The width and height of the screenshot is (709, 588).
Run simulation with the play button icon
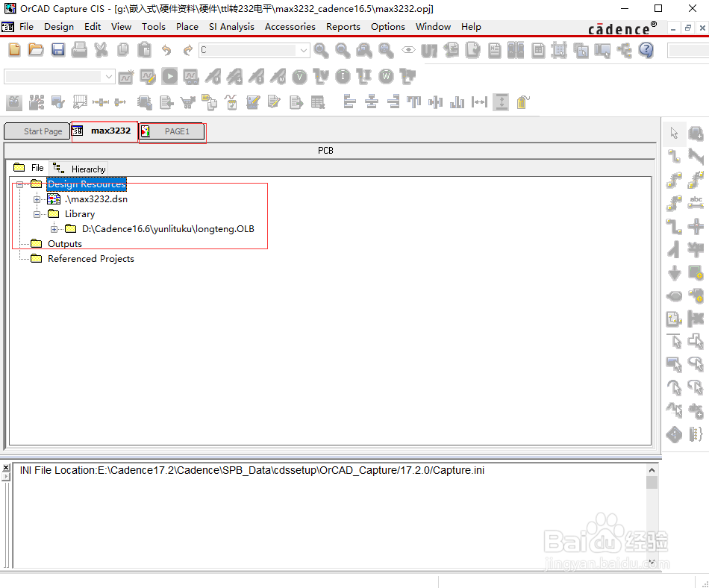(169, 76)
